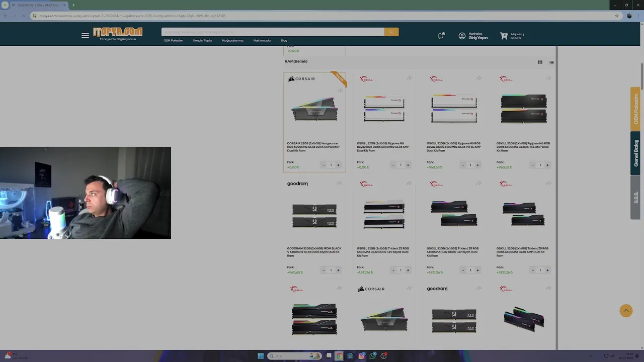Increase quantity of Goodram IRDM Black RAM
The width and height of the screenshot is (644, 362).
[x=338, y=270]
